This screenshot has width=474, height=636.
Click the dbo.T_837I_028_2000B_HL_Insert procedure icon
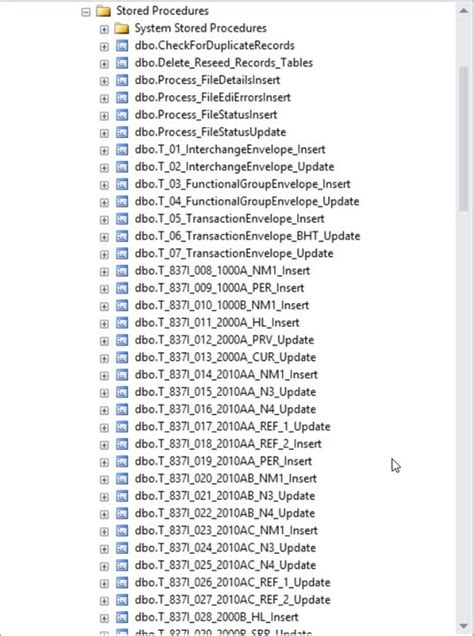point(122,618)
